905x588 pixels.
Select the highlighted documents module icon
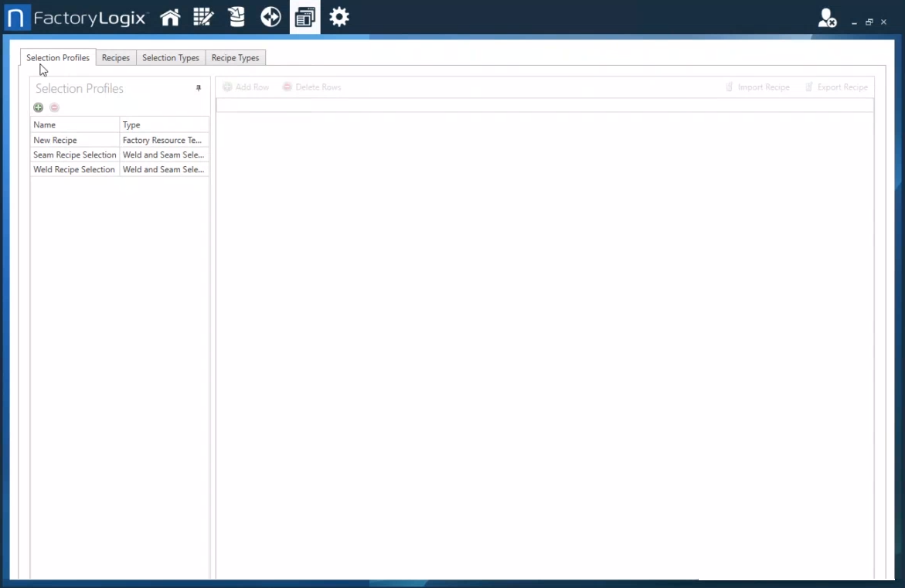304,16
